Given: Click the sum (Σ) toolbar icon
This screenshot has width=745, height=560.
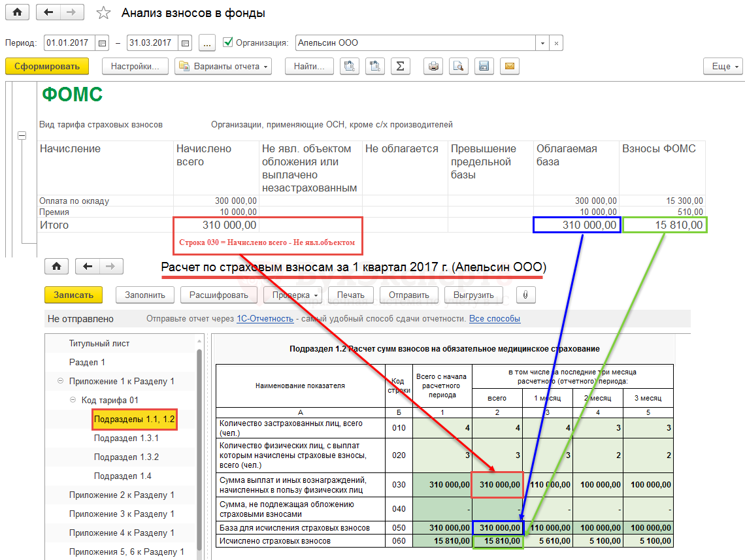Looking at the screenshot, I should point(400,66).
